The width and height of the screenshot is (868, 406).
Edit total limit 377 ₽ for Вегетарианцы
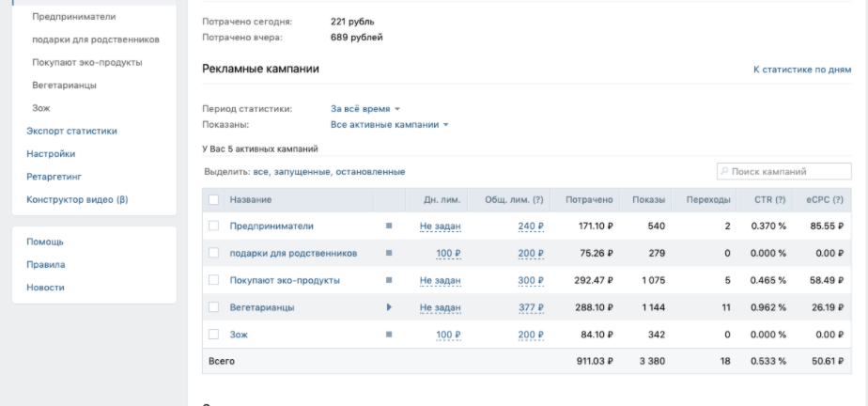point(531,307)
